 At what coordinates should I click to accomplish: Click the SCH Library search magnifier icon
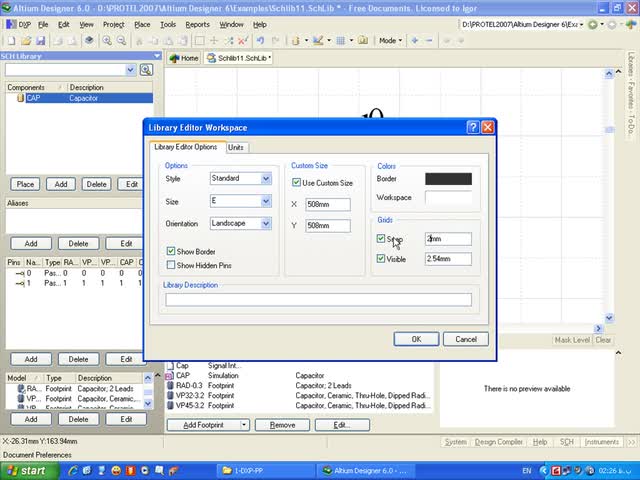point(146,70)
